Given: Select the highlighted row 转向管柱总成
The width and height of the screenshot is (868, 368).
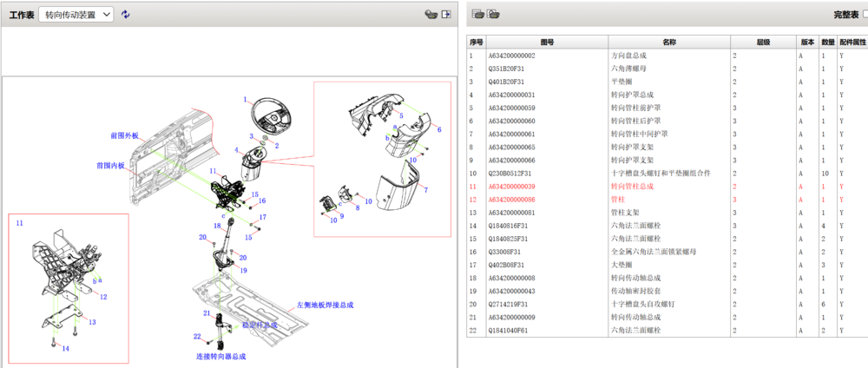Looking at the screenshot, I should coord(642,186).
